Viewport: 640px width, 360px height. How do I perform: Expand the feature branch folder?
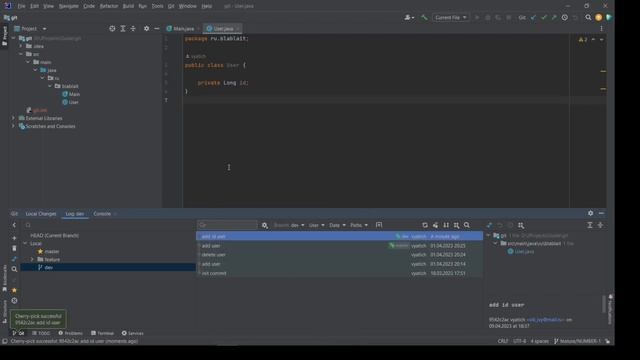pyautogui.click(x=32, y=259)
